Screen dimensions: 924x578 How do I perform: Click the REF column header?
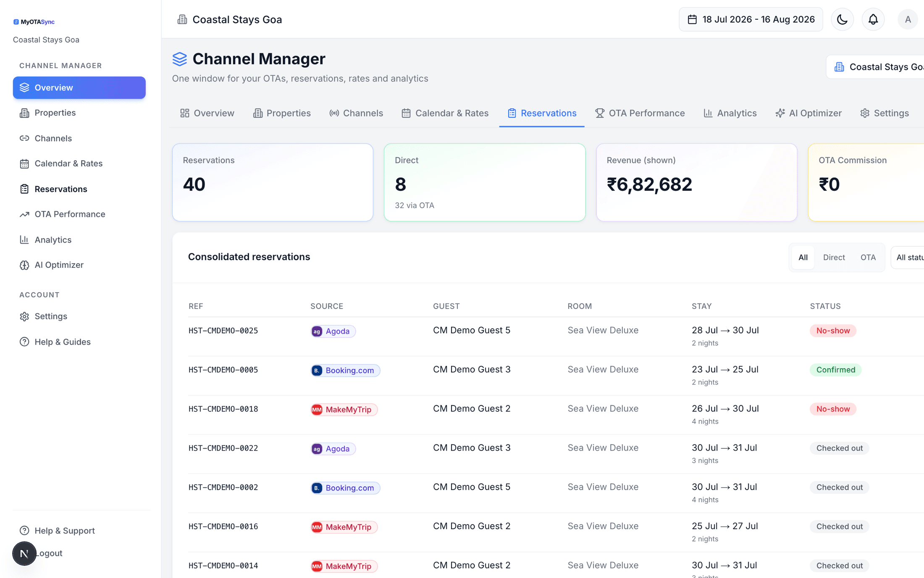[196, 306]
